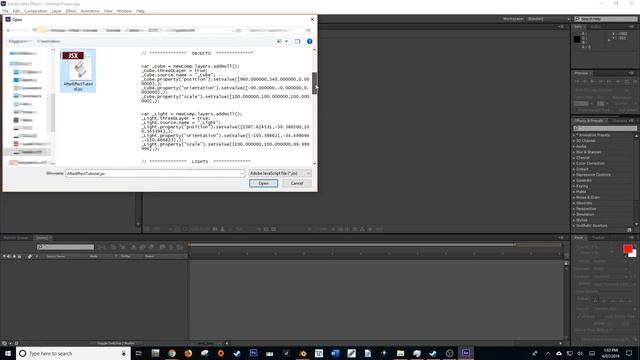Click the Organize button in the Open dialog
The width and height of the screenshot is (640, 360).
19,41
